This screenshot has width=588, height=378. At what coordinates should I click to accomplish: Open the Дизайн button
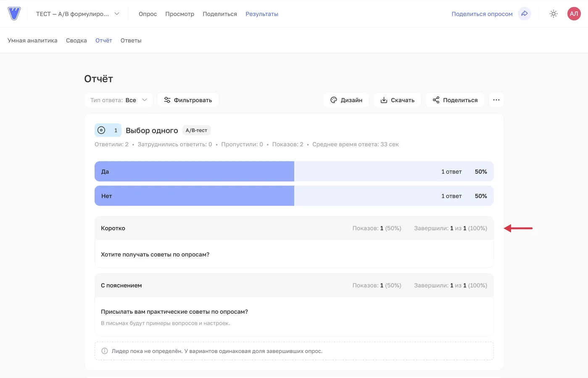pyautogui.click(x=346, y=100)
